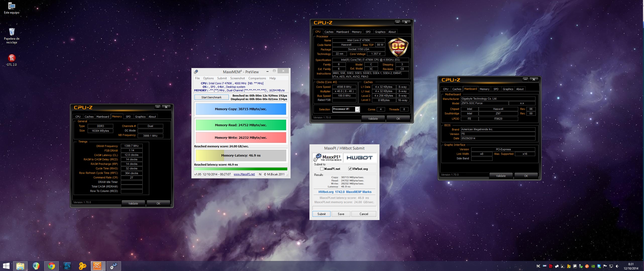
Task: Check the MaxxPI.net submit checkbox
Action: point(322,169)
